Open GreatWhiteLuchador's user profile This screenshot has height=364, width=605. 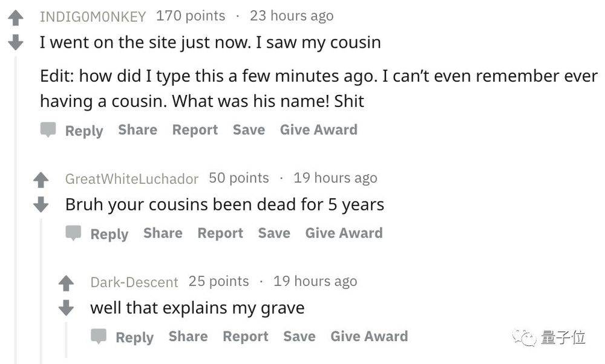point(131,179)
